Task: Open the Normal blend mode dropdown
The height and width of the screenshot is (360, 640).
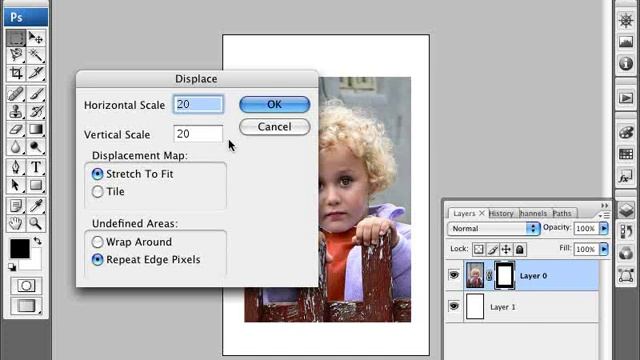Action: [494, 229]
